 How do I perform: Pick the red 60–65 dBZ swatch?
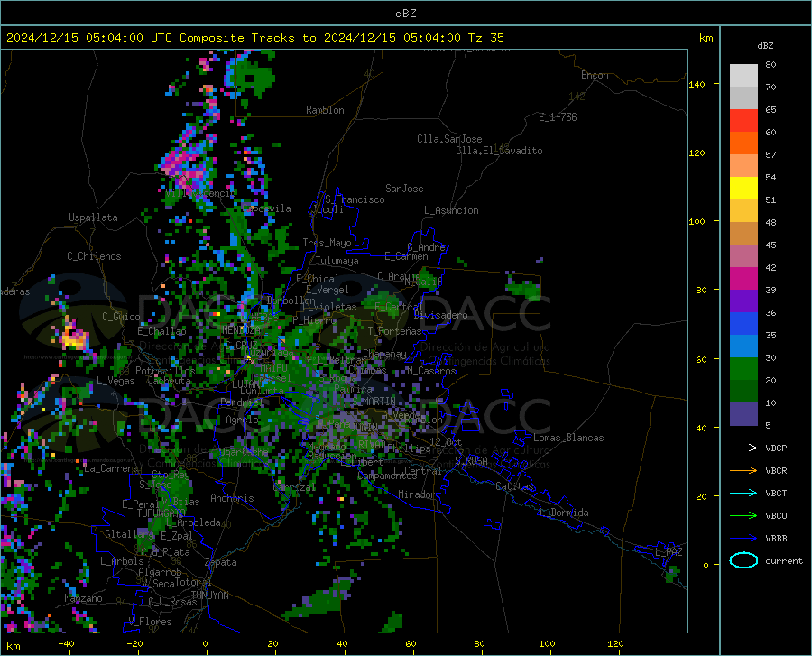pyautogui.click(x=743, y=121)
